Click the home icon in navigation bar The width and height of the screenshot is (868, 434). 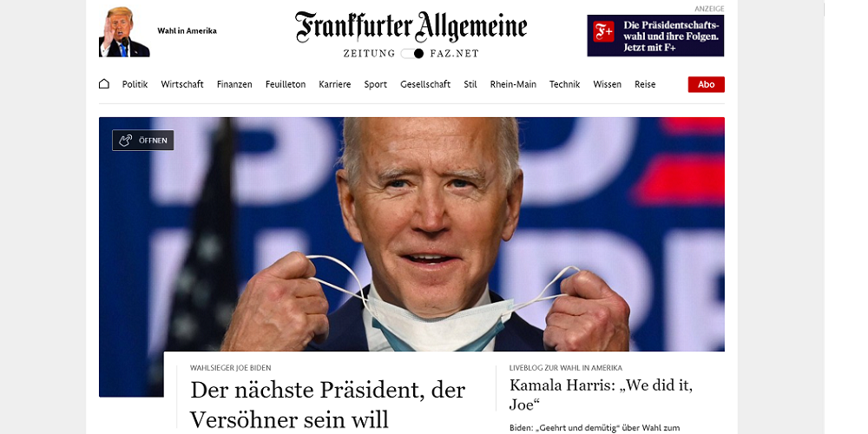[x=103, y=84]
